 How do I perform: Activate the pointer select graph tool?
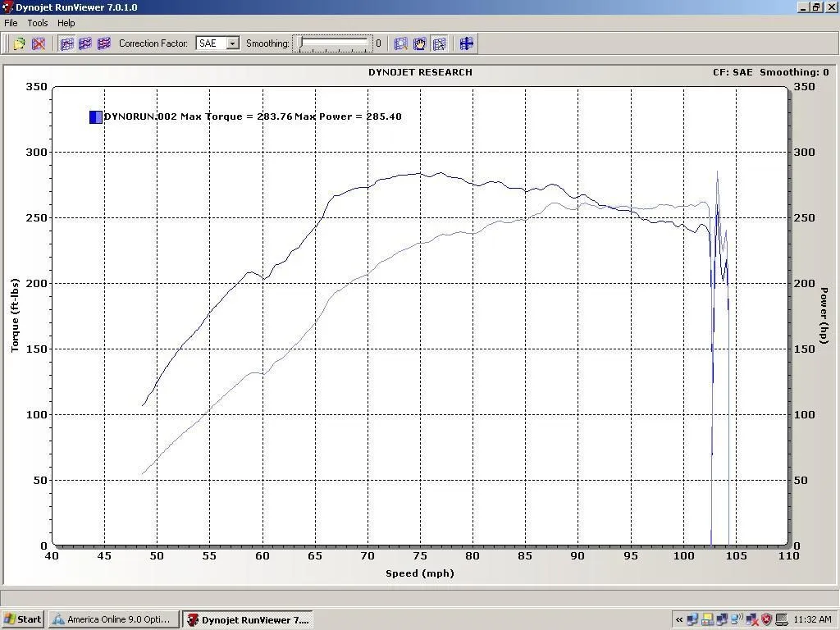439,43
